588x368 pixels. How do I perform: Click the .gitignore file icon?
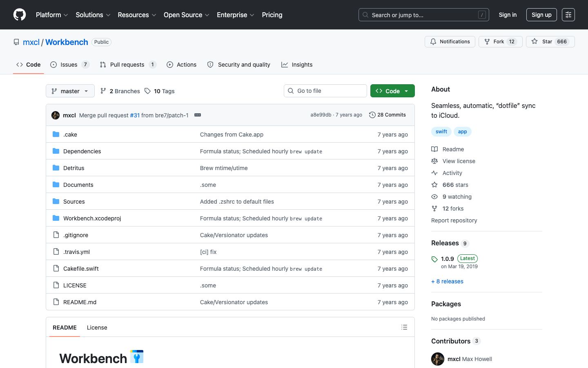click(56, 235)
